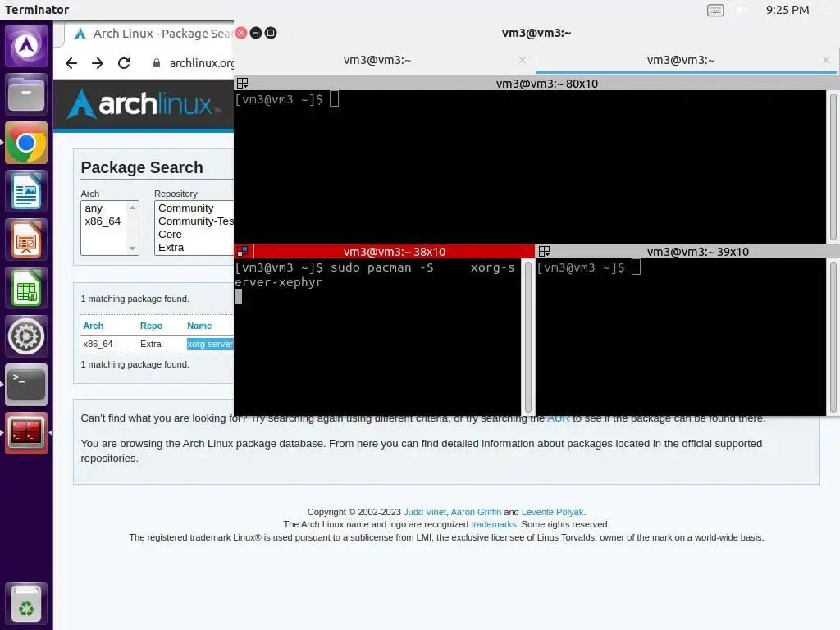
Task: Open the AUR link
Action: 558,418
